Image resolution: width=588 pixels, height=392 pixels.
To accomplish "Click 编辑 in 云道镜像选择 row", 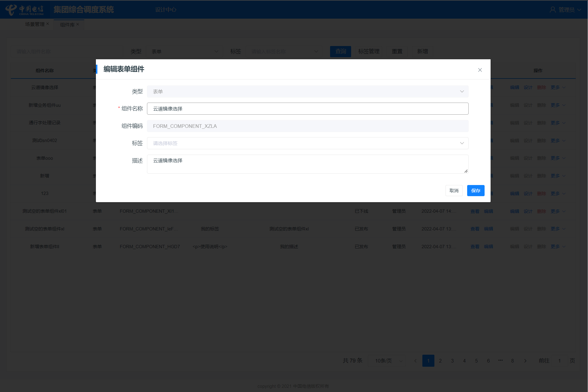I will [514, 87].
